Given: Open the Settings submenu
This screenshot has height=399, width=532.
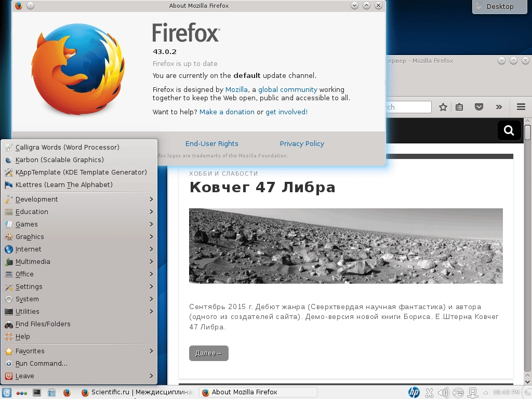Looking at the screenshot, I should click(x=79, y=287).
